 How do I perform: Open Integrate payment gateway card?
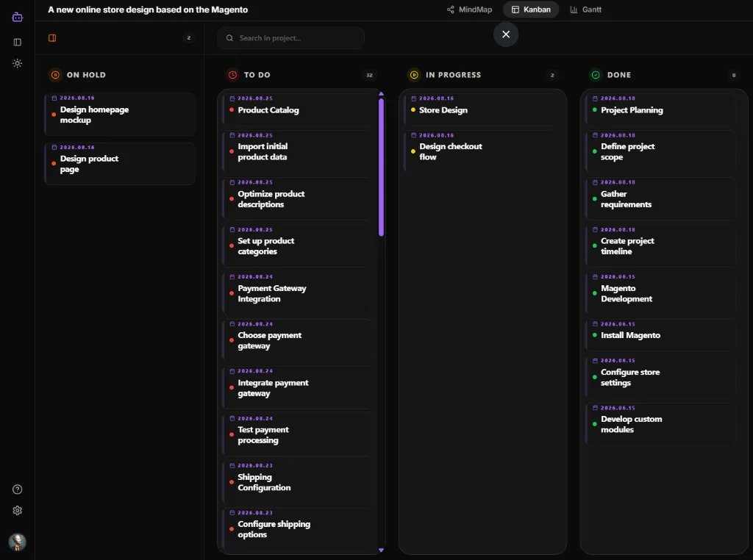point(296,388)
